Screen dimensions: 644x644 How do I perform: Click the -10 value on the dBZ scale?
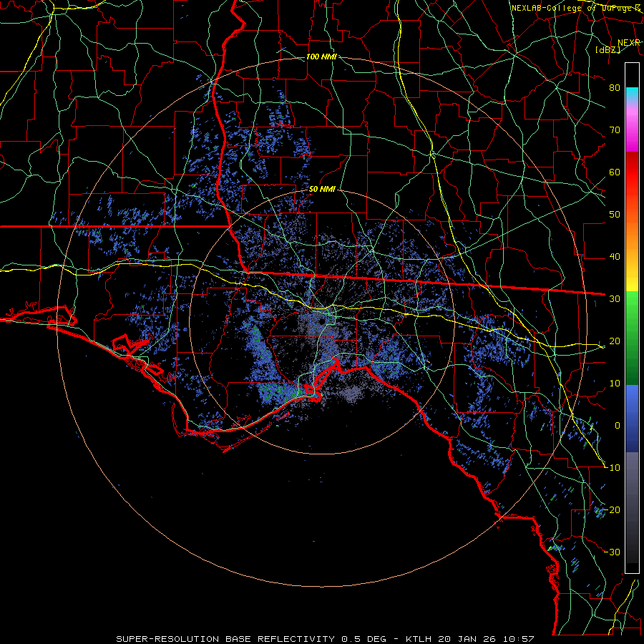pos(613,468)
